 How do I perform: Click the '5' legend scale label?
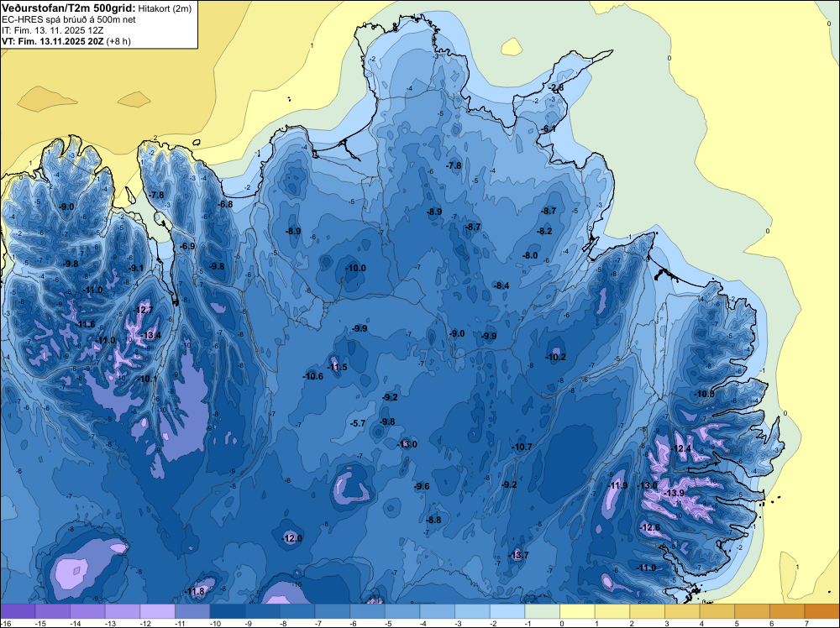point(736,623)
